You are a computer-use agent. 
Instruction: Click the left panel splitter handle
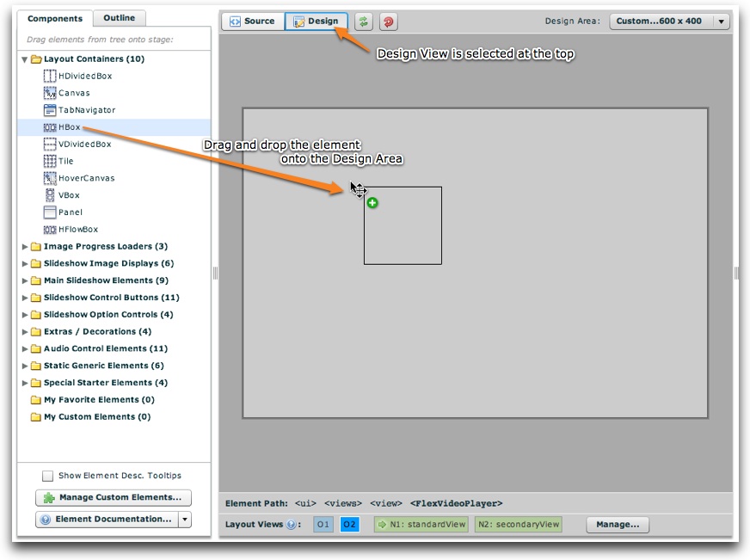215,273
